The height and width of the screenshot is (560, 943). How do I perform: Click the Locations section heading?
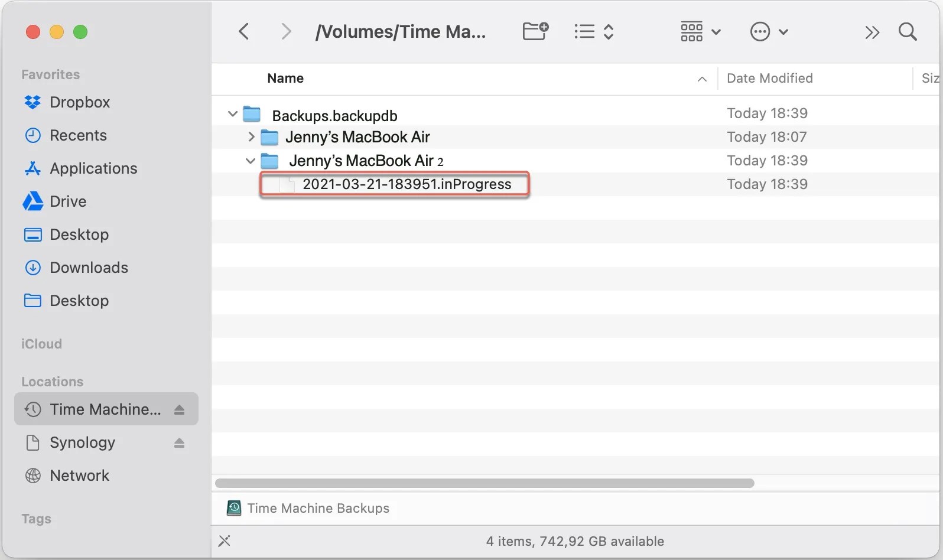pos(52,382)
